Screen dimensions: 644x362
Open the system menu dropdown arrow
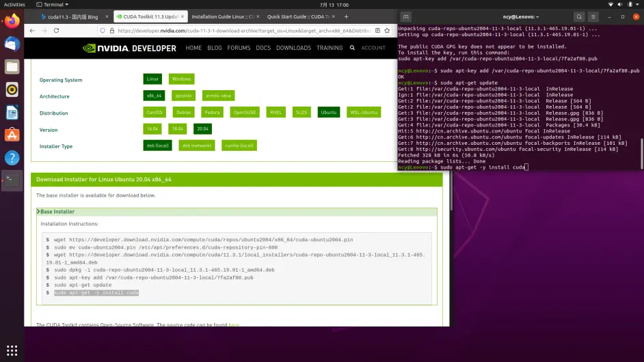637,5
